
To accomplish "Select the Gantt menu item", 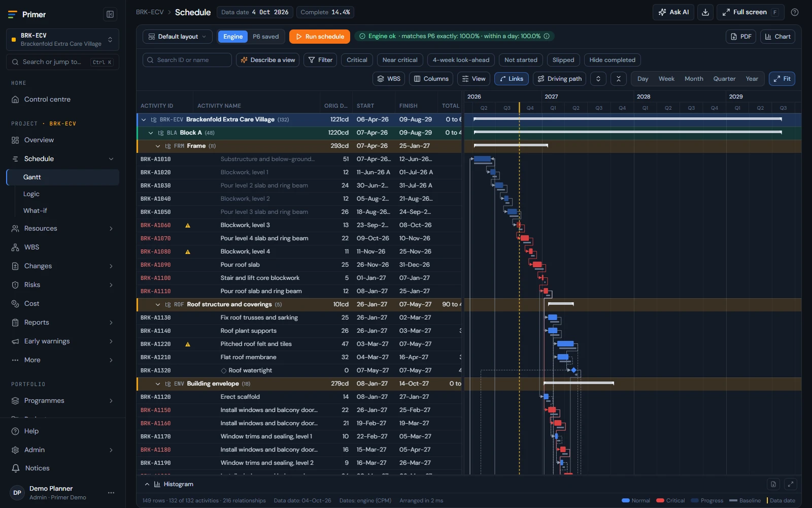I will [x=63, y=177].
